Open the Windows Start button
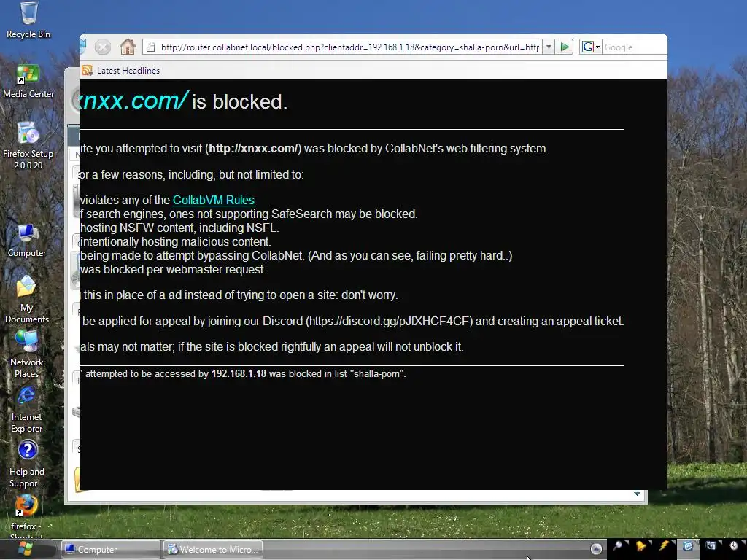 pyautogui.click(x=24, y=548)
